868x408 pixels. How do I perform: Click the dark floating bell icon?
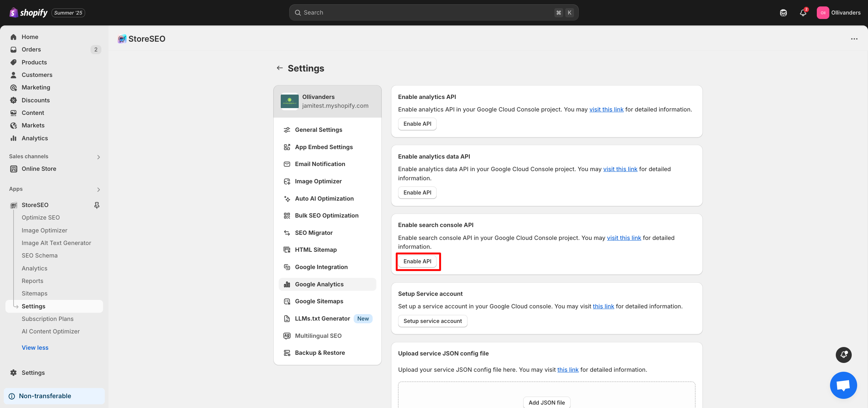pos(844,355)
